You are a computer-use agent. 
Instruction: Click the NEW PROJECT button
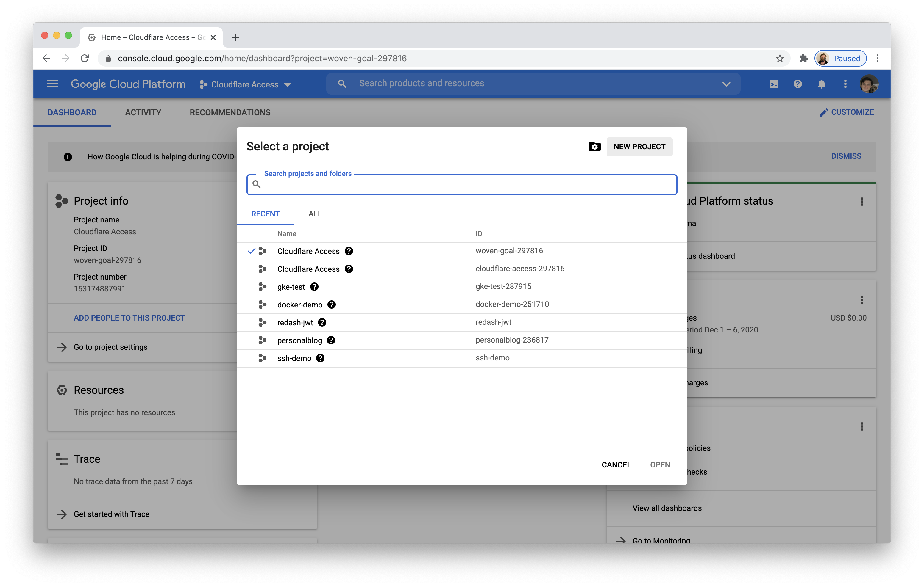click(x=639, y=147)
